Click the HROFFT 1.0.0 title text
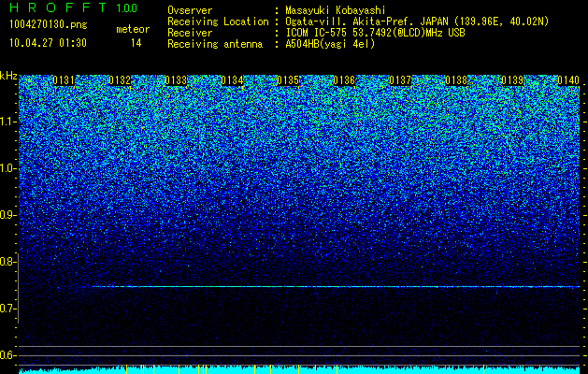Viewport: 588px width, 374px height. pos(74,7)
